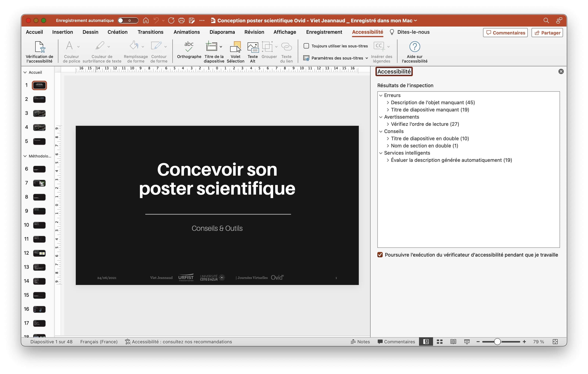Click the Vérification de l'accessibilité icon
588x374 pixels.
pos(40,47)
